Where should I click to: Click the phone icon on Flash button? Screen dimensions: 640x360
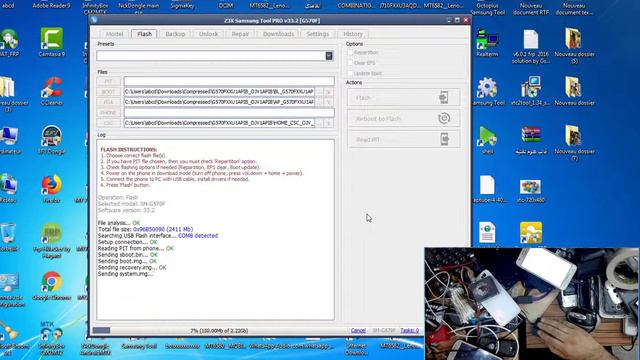point(444,97)
